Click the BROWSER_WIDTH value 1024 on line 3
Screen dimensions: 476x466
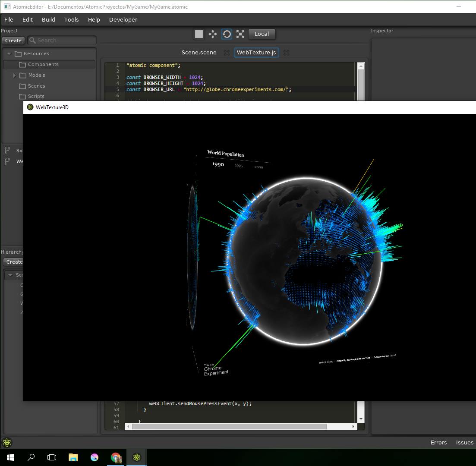tap(195, 77)
